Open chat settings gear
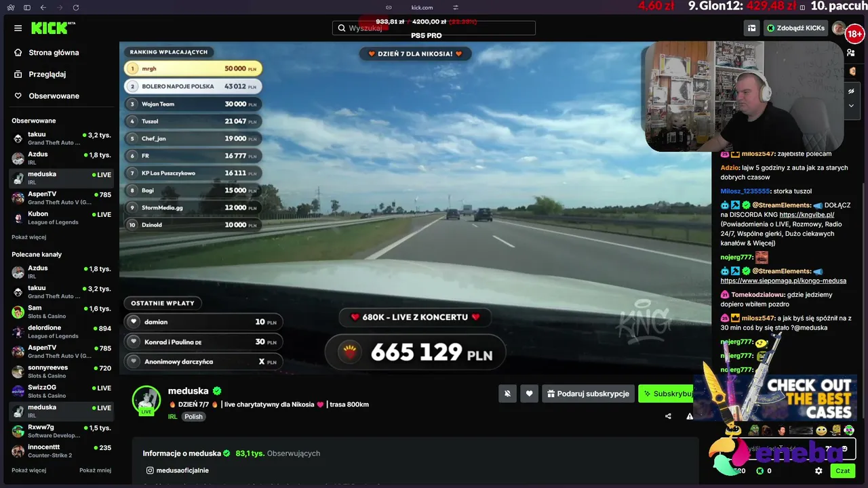This screenshot has width=868, height=488. click(818, 470)
